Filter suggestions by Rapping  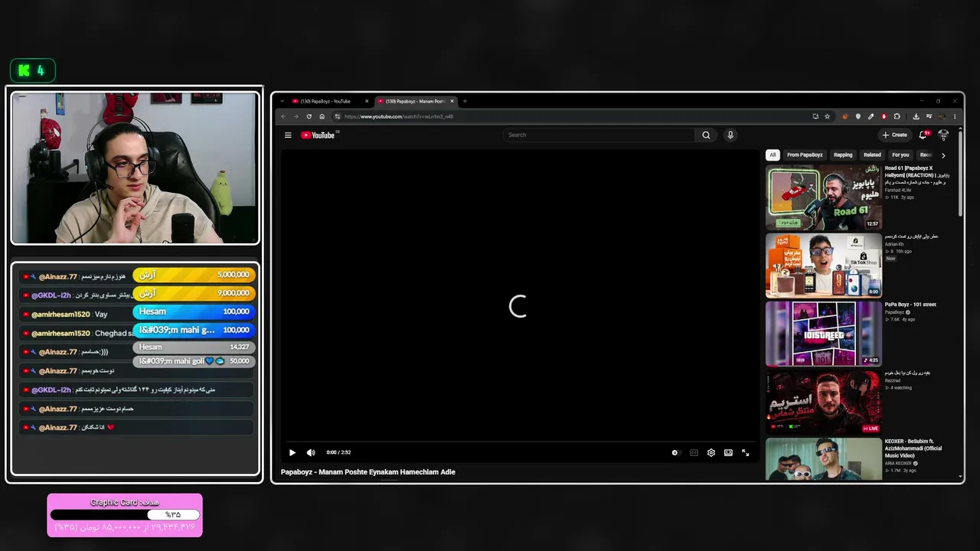(x=843, y=155)
